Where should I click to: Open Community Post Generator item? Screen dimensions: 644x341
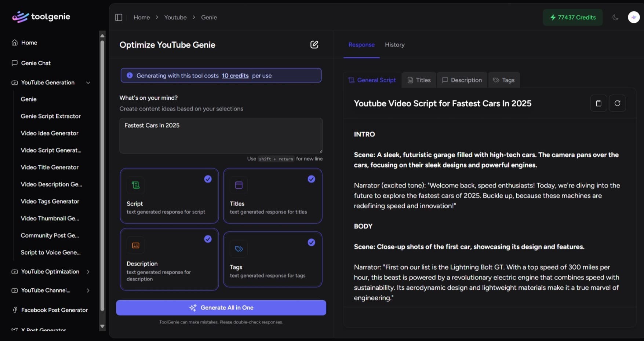pyautogui.click(x=50, y=235)
